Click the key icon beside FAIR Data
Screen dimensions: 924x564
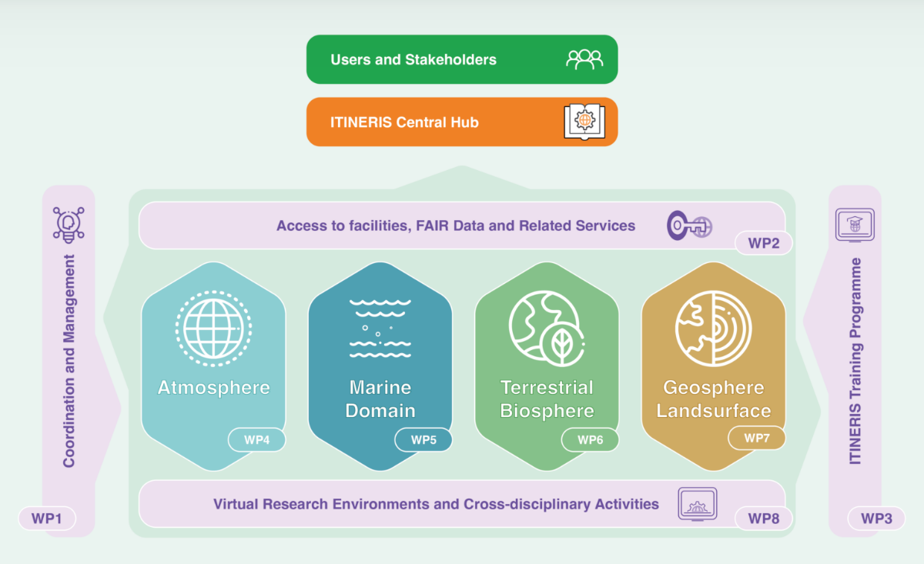[689, 225]
